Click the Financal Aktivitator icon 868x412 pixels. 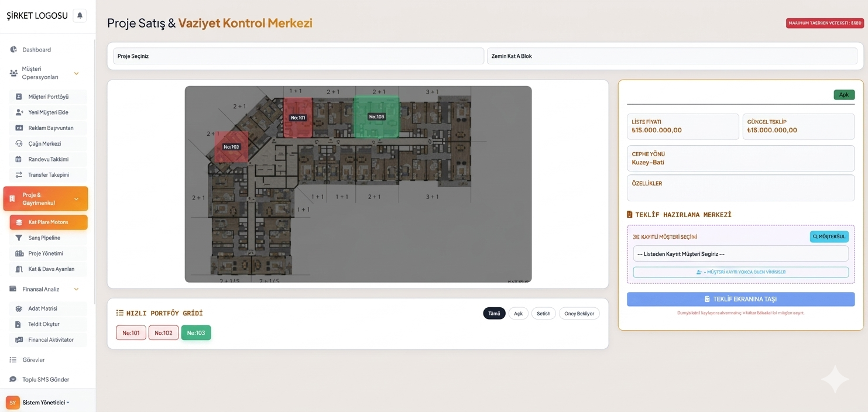(x=19, y=340)
